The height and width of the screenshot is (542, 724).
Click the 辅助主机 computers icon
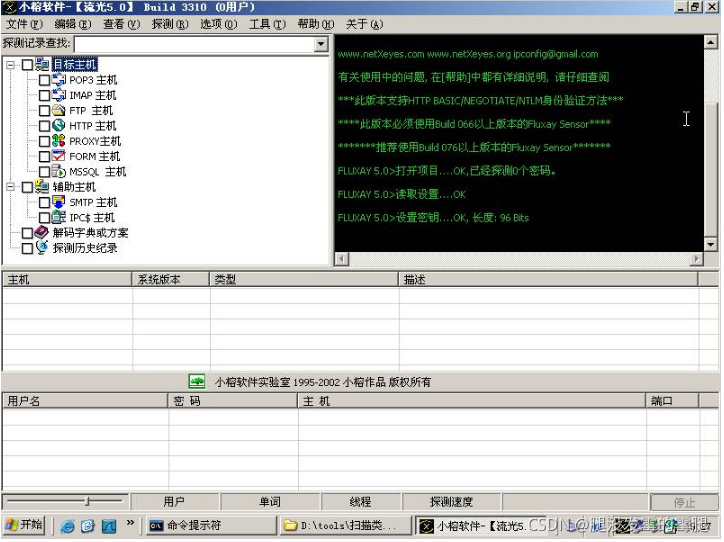[x=42, y=187]
